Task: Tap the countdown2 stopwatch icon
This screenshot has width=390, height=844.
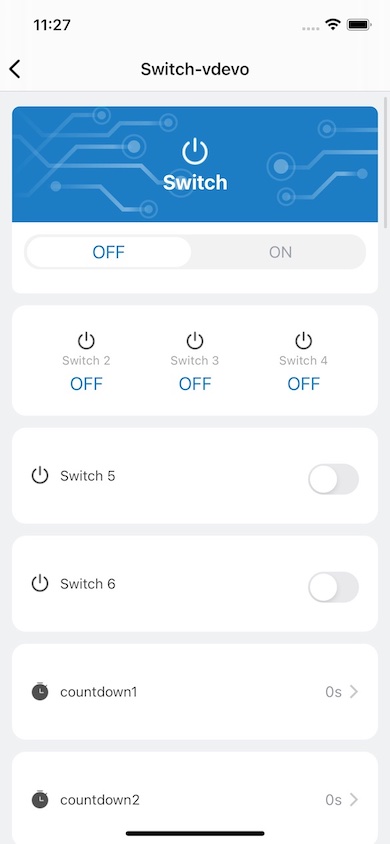Action: point(40,799)
